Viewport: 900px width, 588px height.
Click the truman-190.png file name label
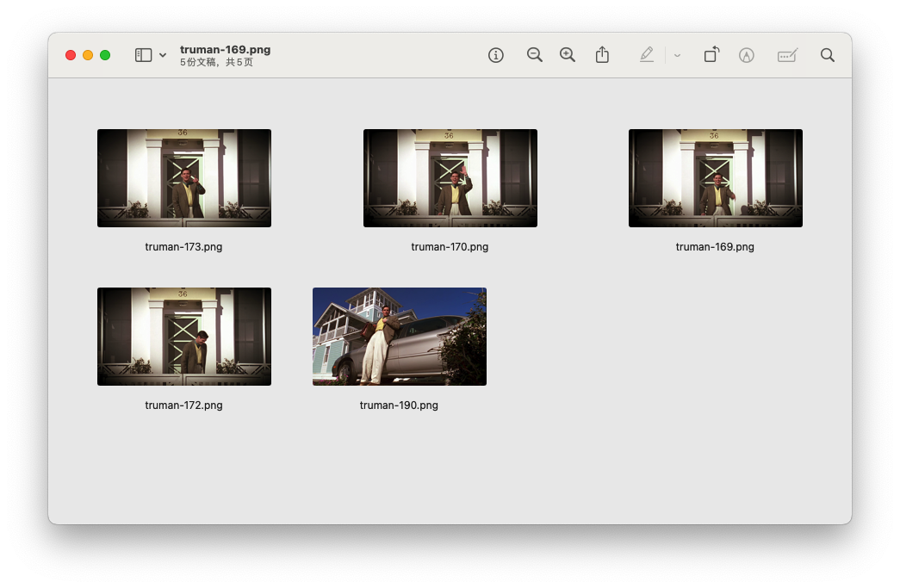399,405
